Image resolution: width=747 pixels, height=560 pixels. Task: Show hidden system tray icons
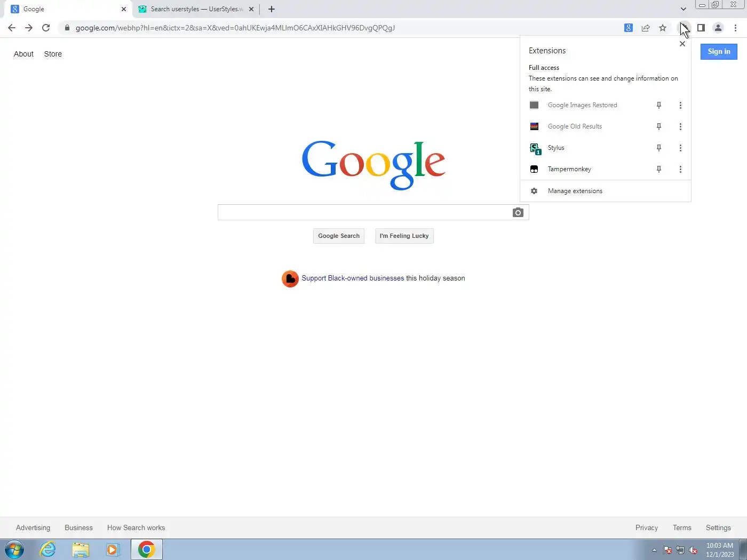point(654,550)
